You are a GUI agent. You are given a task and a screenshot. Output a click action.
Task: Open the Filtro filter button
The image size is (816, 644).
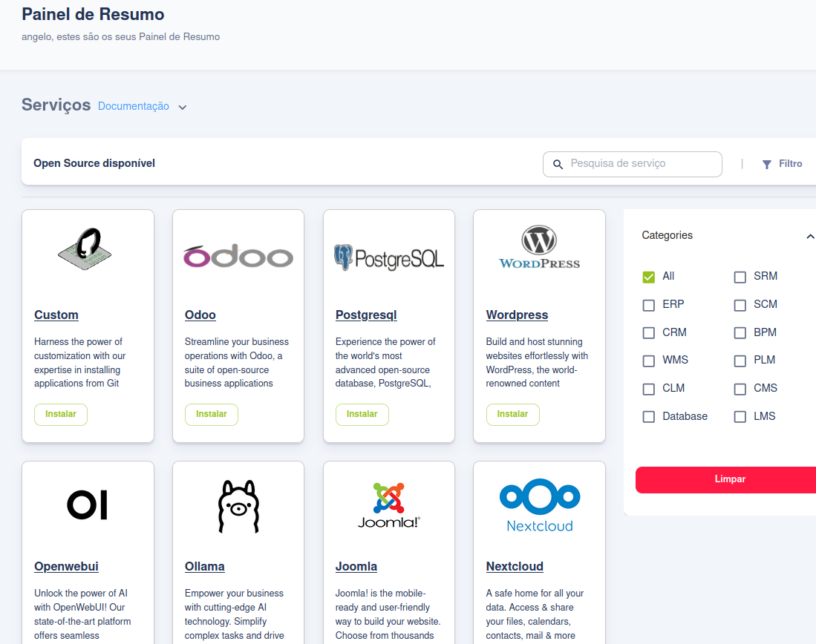tap(782, 164)
